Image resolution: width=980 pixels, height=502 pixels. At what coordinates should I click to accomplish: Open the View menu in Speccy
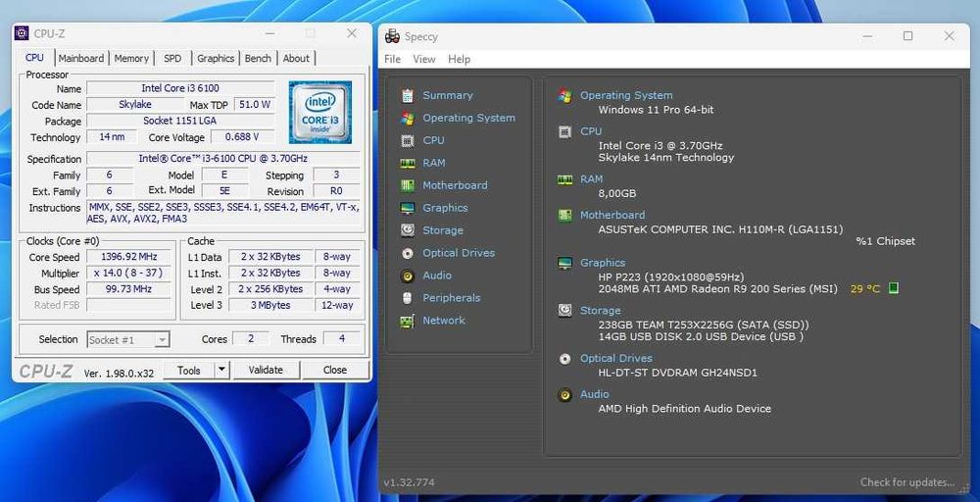(x=424, y=60)
